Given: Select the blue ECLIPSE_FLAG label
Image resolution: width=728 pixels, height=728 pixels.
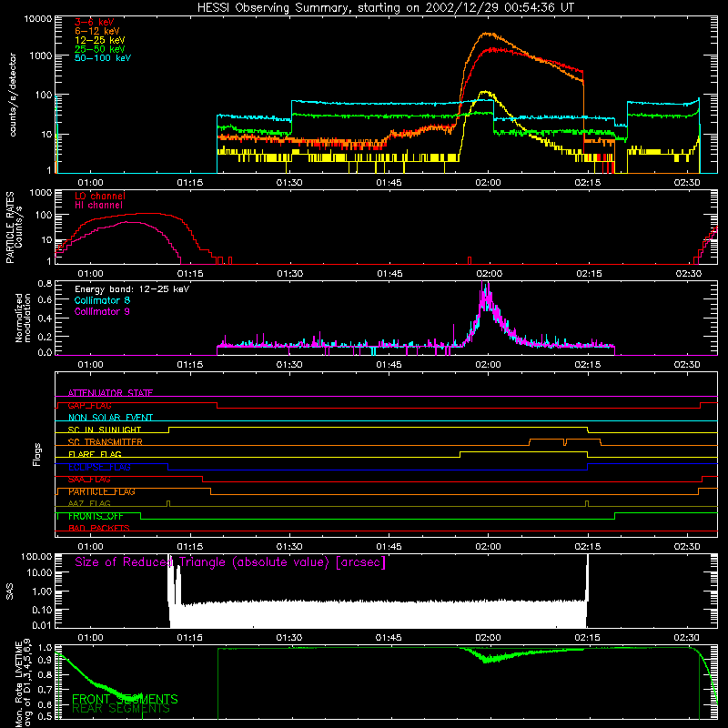Looking at the screenshot, I should (x=99, y=467).
